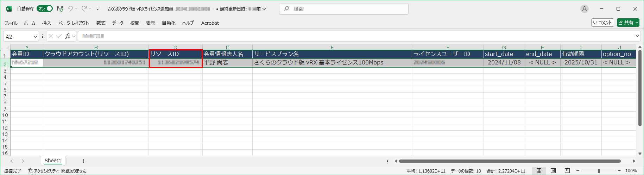Open Customize Quick Access Toolbar dropdown
This screenshot has width=644, height=175.
pyautogui.click(x=98, y=9)
